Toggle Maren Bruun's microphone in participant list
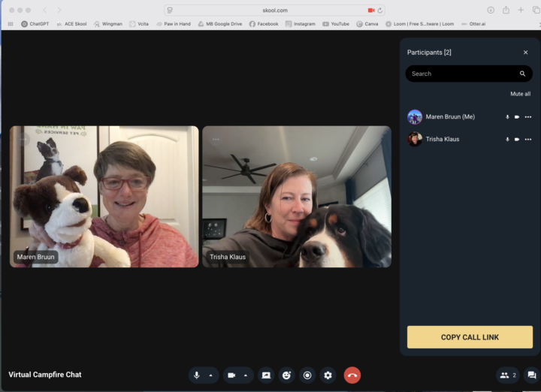The width and height of the screenshot is (541, 392). pos(507,117)
